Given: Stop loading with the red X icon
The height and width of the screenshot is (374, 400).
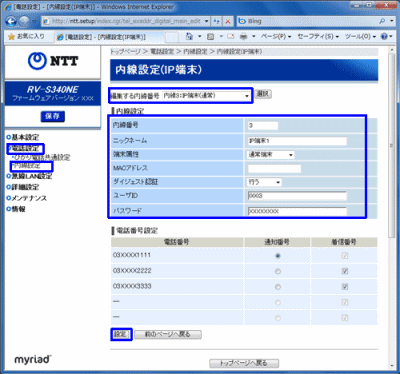Looking at the screenshot, I should tap(228, 21).
